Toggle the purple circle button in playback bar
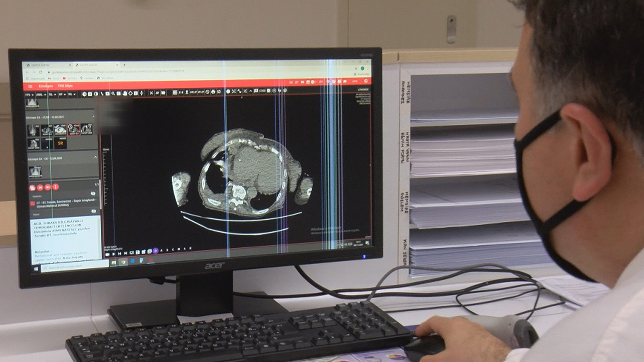This screenshot has width=644, height=362. [x=155, y=251]
